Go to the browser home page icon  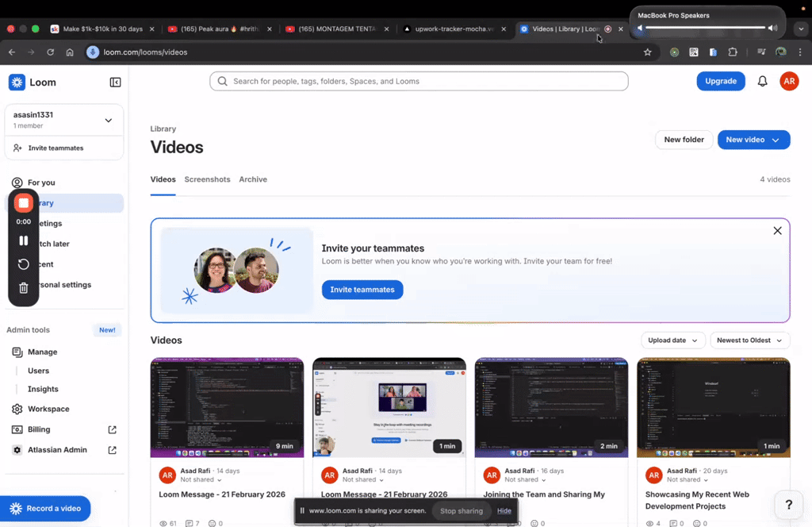[x=70, y=52]
